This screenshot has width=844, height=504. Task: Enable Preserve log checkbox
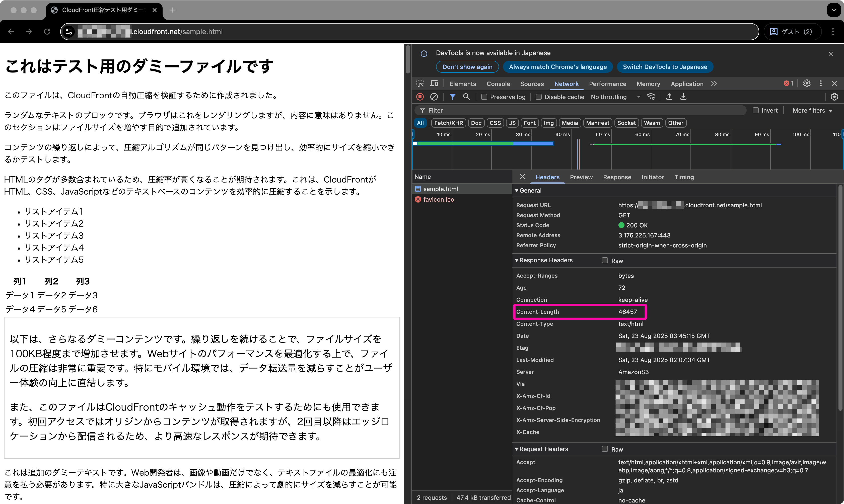click(484, 97)
